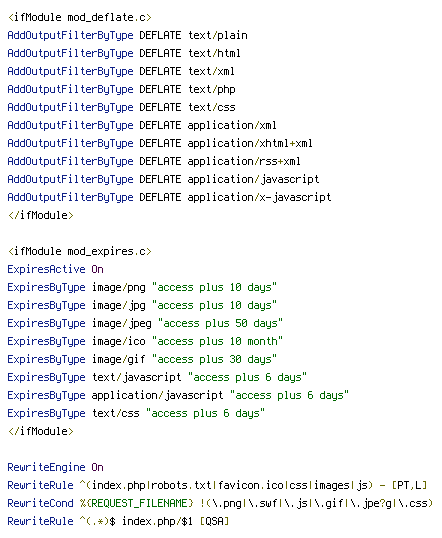Click the RewriteCond REQUEST_FILENAME line
The width and height of the screenshot is (442, 538).
pyautogui.click(x=220, y=503)
